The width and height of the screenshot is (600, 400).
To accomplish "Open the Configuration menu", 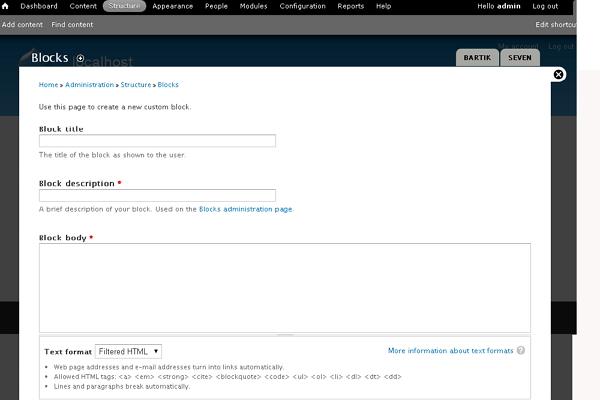I will pos(302,6).
